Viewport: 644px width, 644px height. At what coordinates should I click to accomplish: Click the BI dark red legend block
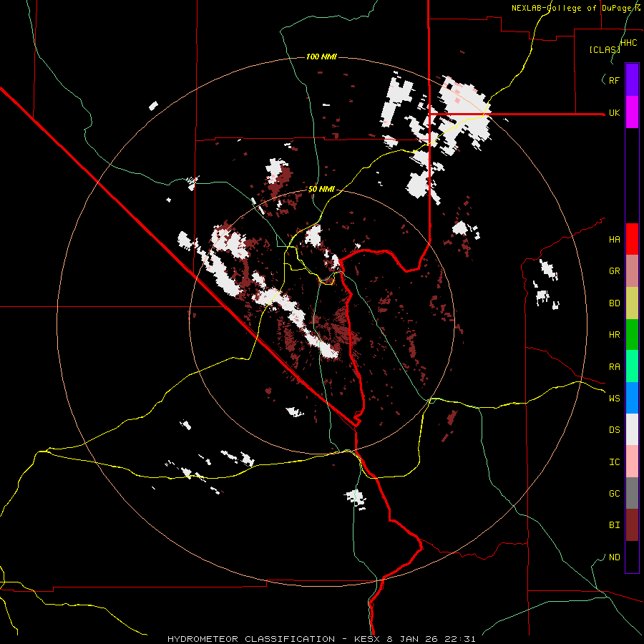click(x=632, y=525)
